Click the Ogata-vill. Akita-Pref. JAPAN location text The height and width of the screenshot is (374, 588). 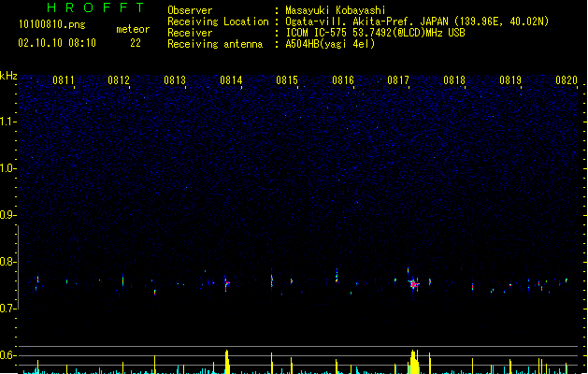pos(417,22)
